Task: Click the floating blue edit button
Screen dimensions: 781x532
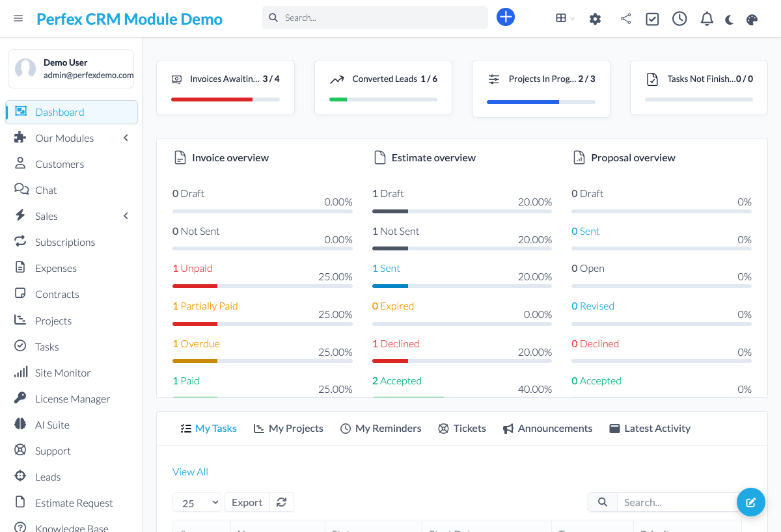Action: click(x=750, y=502)
